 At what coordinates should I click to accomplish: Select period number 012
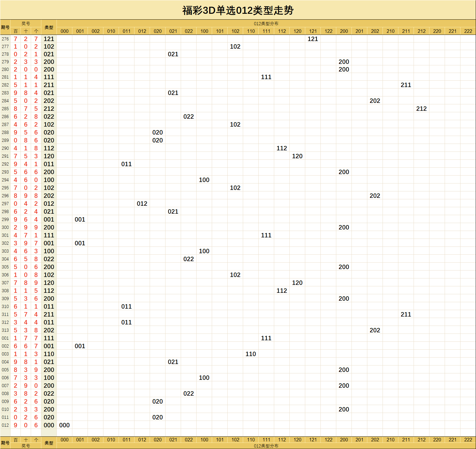[x=5, y=425]
